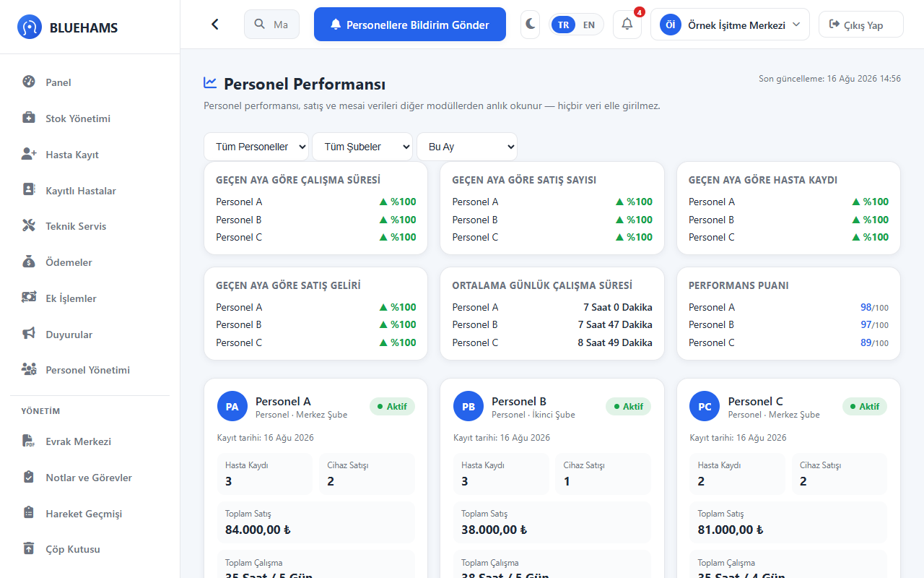This screenshot has width=924, height=578.
Task: Open Tüm Şubeler filter dropdown
Action: point(362,147)
